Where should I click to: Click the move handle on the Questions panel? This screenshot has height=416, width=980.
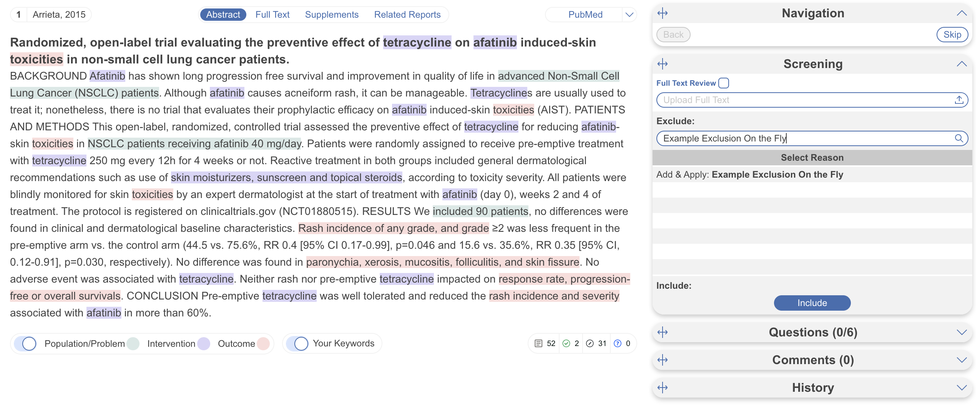tap(662, 332)
